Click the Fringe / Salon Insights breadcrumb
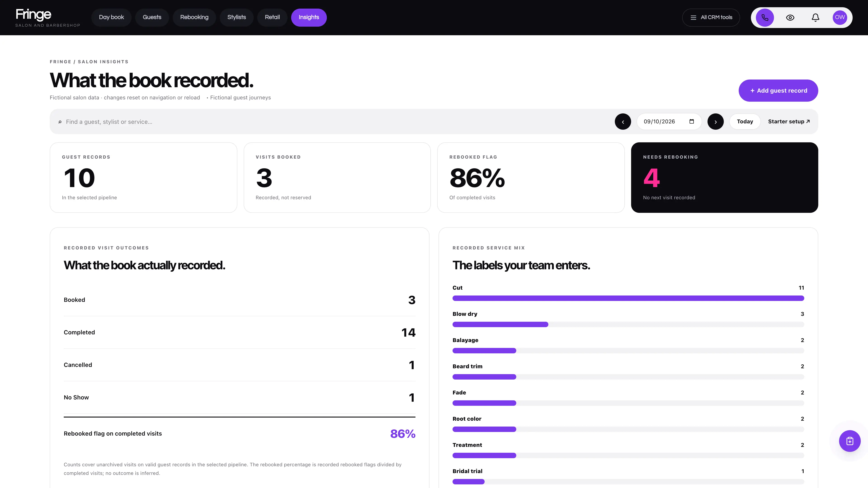 click(x=89, y=62)
